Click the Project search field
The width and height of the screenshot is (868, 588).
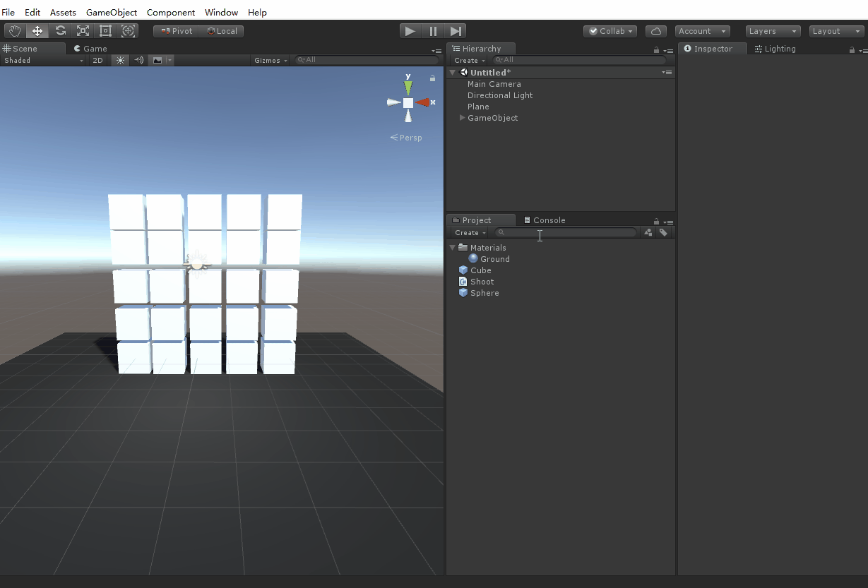click(566, 232)
